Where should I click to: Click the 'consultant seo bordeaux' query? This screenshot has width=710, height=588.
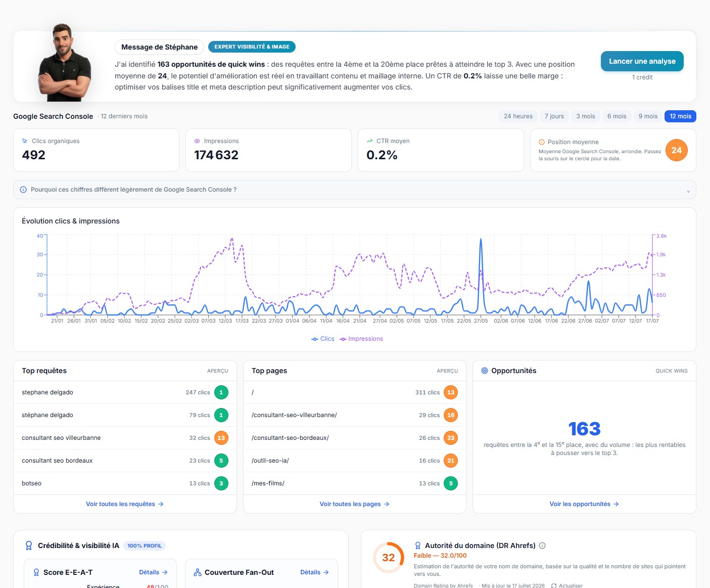pos(125,461)
